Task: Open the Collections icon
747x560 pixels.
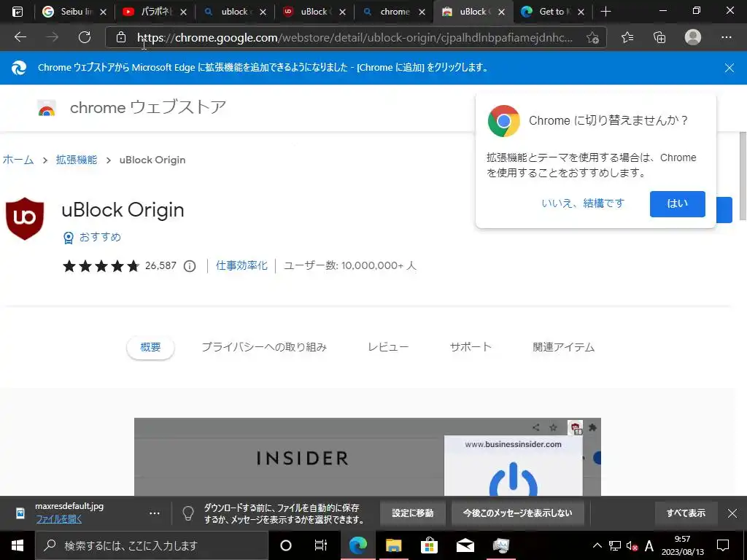Action: [659, 37]
